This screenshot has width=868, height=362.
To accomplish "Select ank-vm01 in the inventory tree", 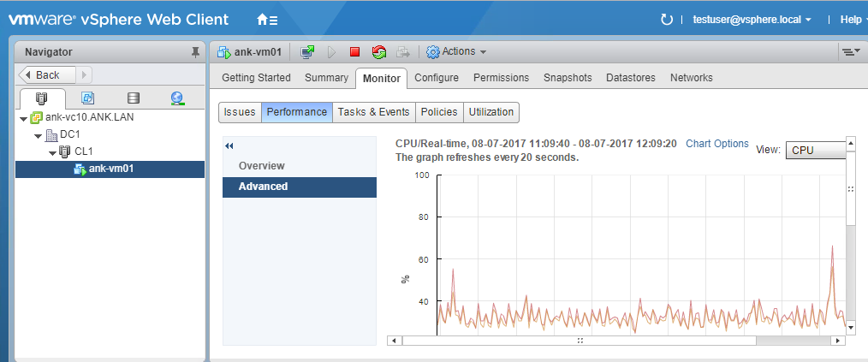I will click(110, 169).
